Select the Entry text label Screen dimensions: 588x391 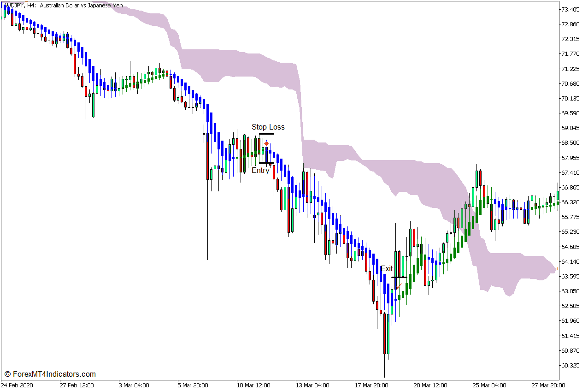260,170
